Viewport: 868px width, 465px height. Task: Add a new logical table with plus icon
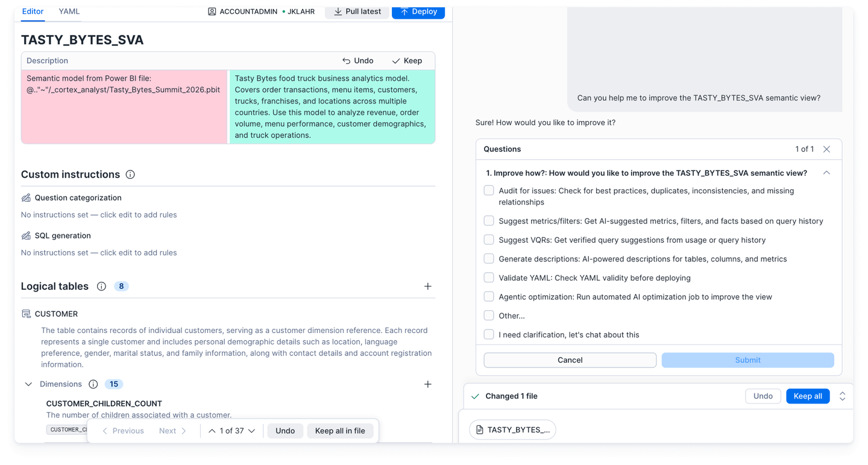pyautogui.click(x=427, y=286)
